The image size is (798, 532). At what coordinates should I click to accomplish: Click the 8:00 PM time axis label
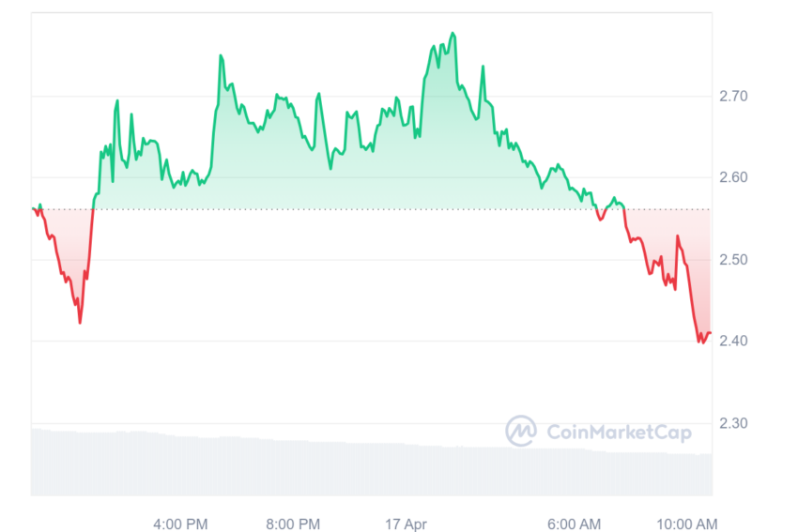pyautogui.click(x=293, y=524)
